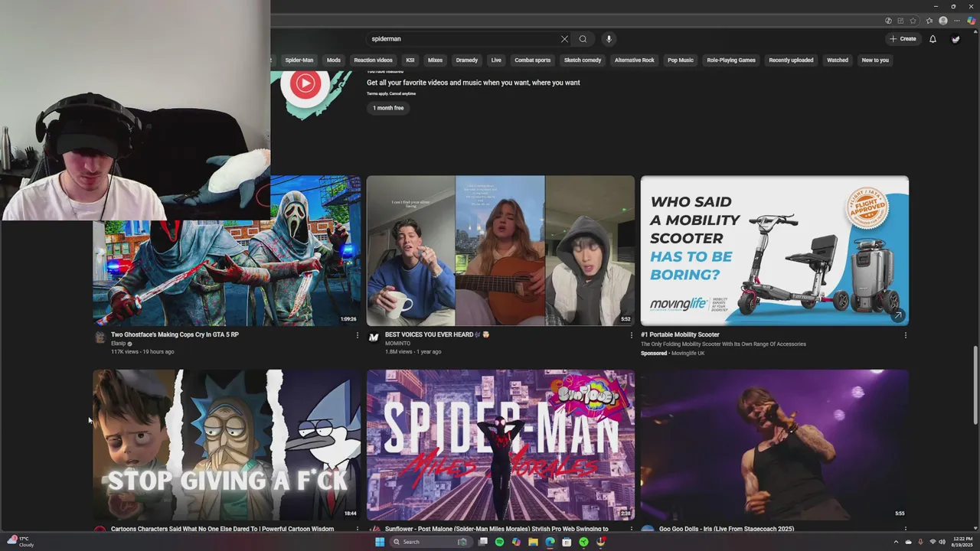Image resolution: width=980 pixels, height=551 pixels.
Task: Open more options for Two Ghostface's video
Action: pyautogui.click(x=357, y=335)
